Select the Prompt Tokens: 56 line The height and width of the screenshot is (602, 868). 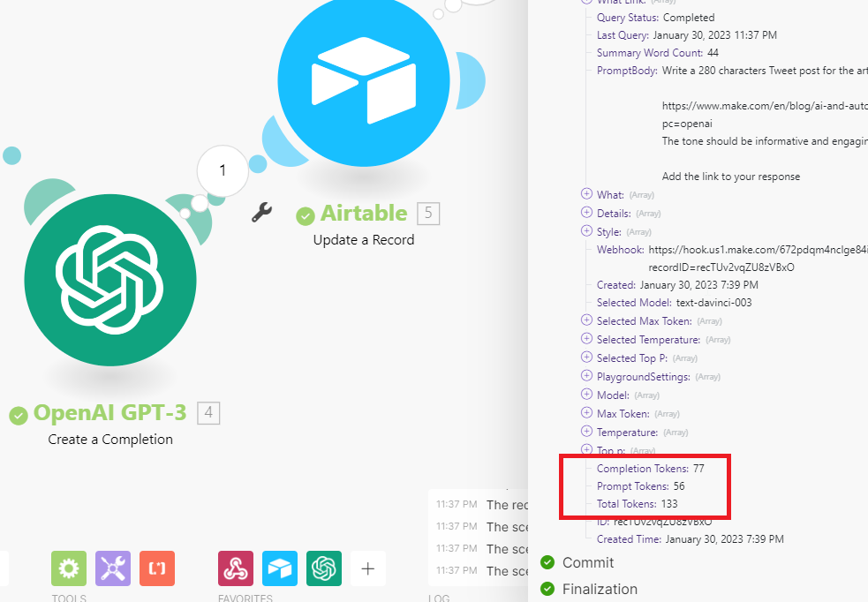tap(640, 486)
